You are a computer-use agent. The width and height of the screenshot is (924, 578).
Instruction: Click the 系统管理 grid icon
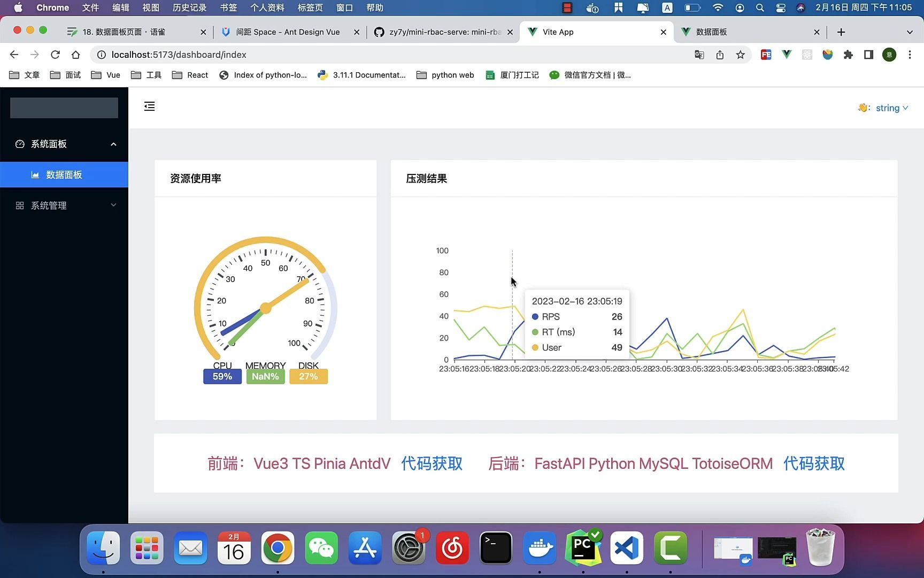pos(19,205)
